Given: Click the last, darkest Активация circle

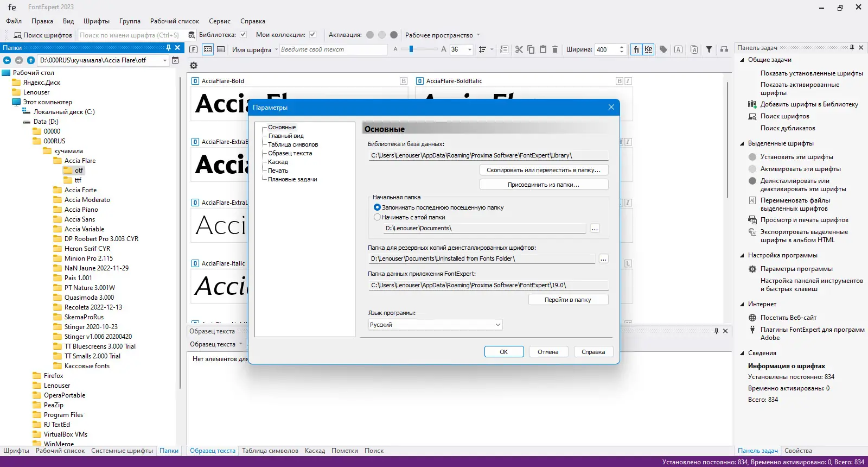Looking at the screenshot, I should (394, 35).
